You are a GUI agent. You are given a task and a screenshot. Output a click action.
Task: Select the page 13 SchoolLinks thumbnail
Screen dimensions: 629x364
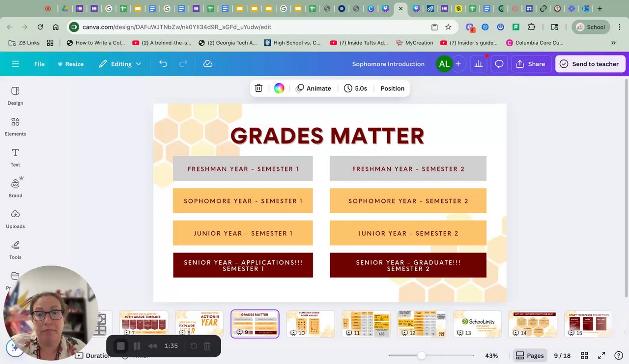(x=477, y=324)
